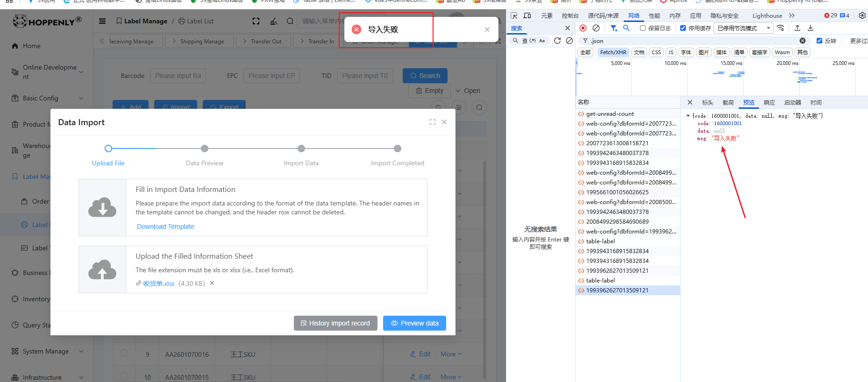Screen dimensions: 868x382
Task: Toggle the 反转 invert filter checkbox
Action: point(819,41)
